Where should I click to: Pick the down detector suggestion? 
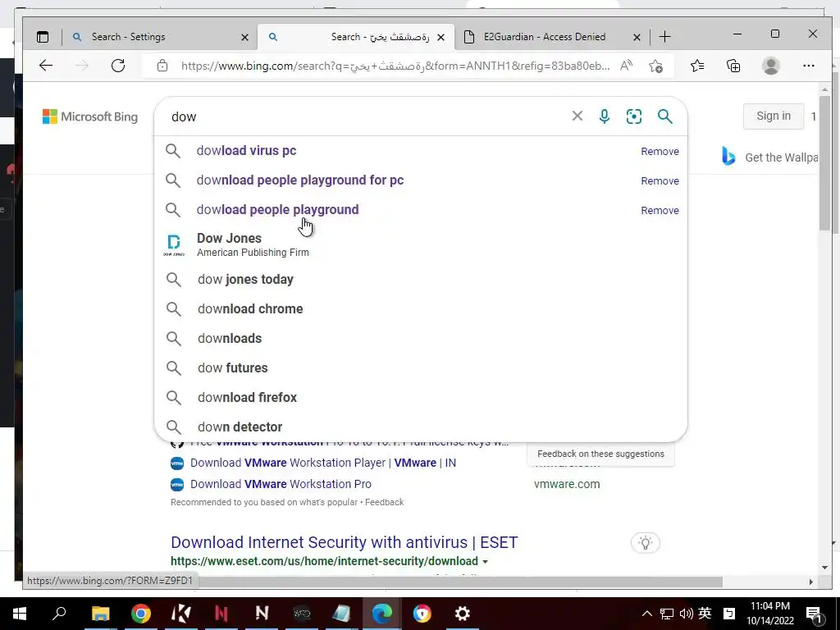pos(421,427)
